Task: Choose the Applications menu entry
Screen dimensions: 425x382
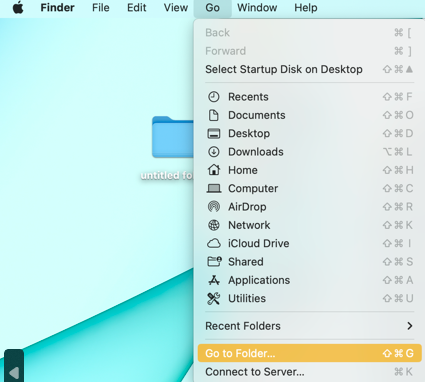Action: [309, 280]
